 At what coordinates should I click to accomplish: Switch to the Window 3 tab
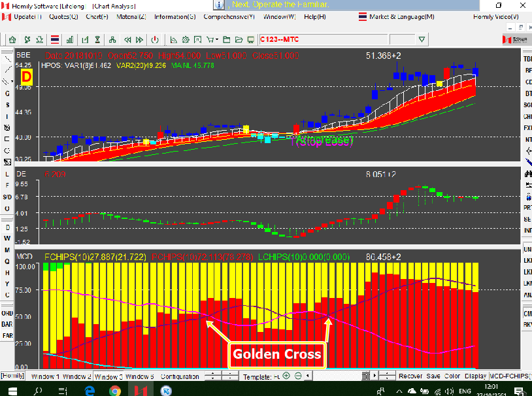coord(105,376)
